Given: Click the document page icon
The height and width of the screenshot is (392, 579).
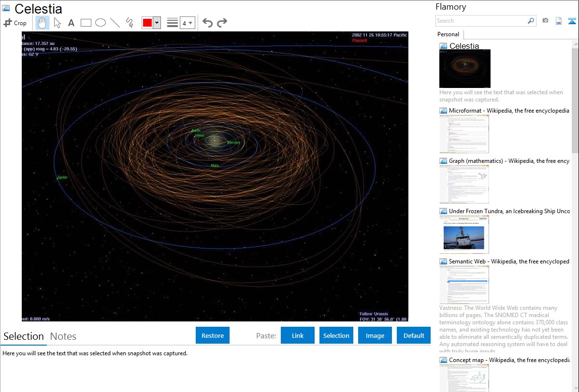Looking at the screenshot, I should 559,21.
